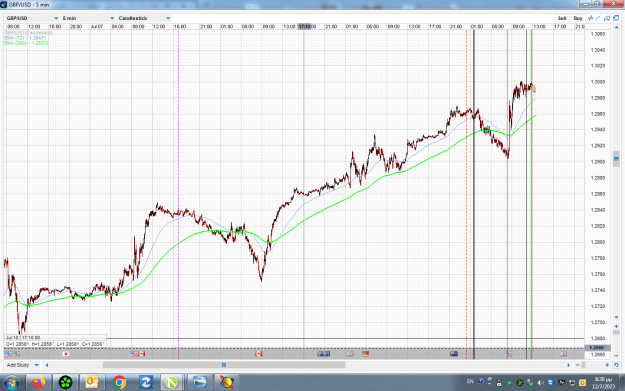This screenshot has width=625, height=391.
Task: Click the reset chart zoom icon
Action: click(x=616, y=365)
